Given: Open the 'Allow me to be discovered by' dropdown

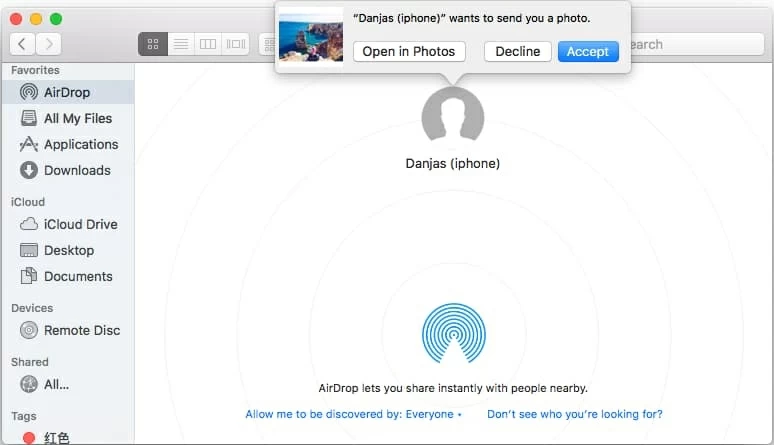Looking at the screenshot, I should click(353, 414).
